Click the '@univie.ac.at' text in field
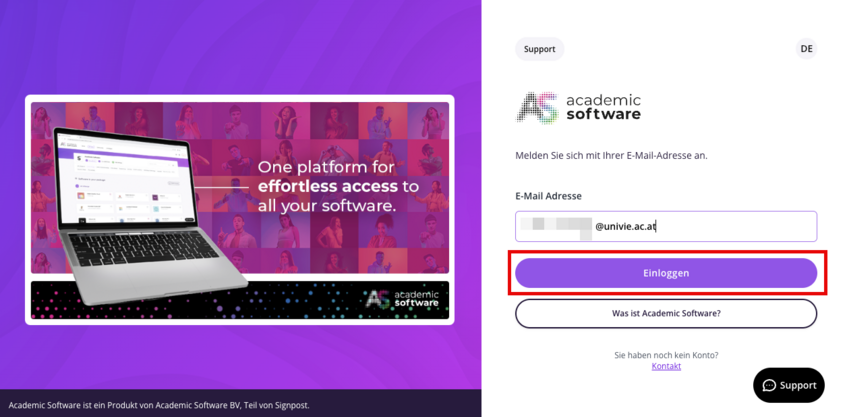This screenshot has height=417, width=847. pyautogui.click(x=625, y=227)
